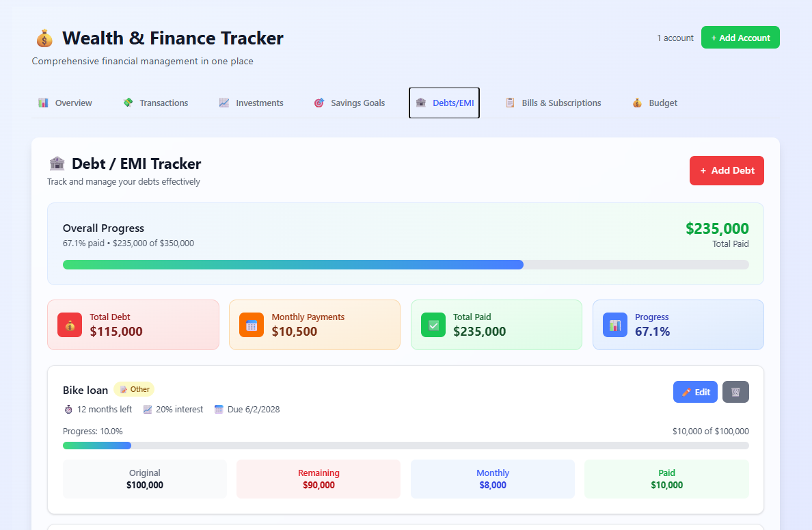This screenshot has height=530, width=812.
Task: Click the Overall Progress bar
Action: pos(406,264)
